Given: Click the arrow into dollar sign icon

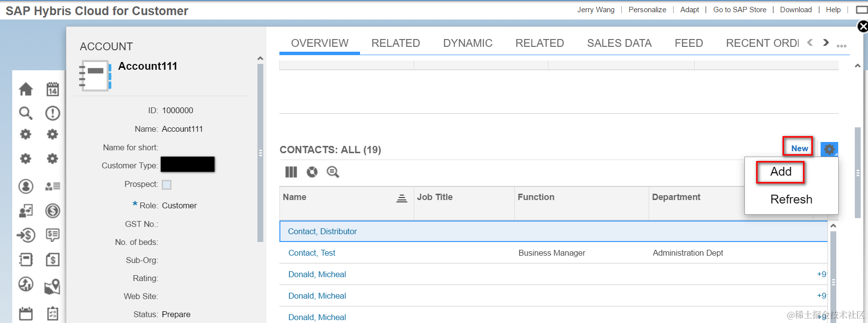Looking at the screenshot, I should coord(26,235).
